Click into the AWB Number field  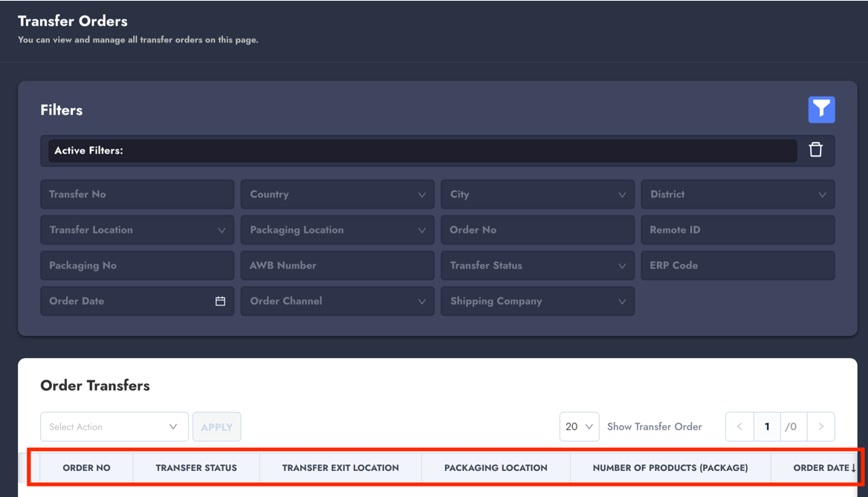pos(337,266)
